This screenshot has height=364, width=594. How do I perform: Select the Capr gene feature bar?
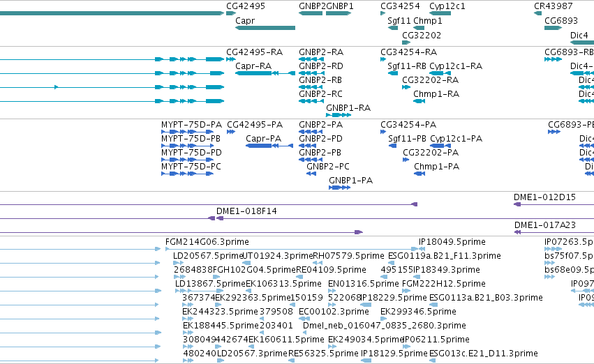pos(265,28)
